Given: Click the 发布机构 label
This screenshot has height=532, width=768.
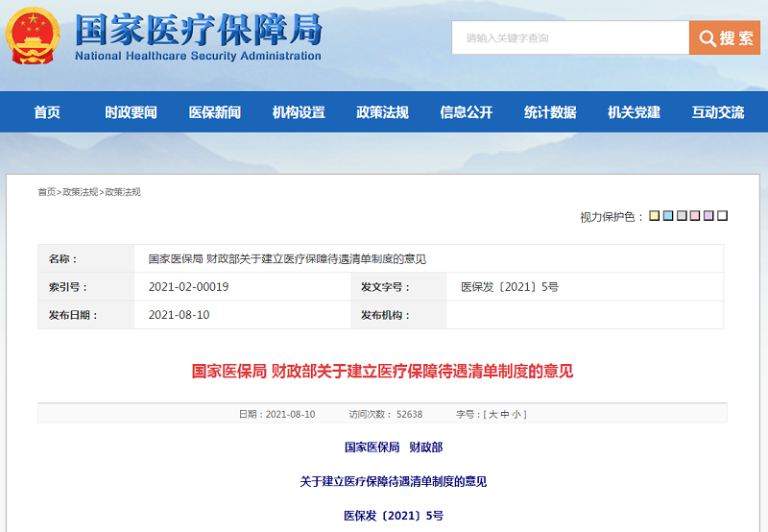Looking at the screenshot, I should coord(386,315).
